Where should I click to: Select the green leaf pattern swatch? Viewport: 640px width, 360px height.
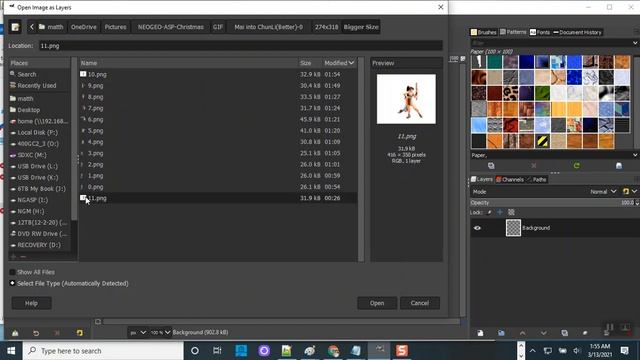tap(542, 93)
